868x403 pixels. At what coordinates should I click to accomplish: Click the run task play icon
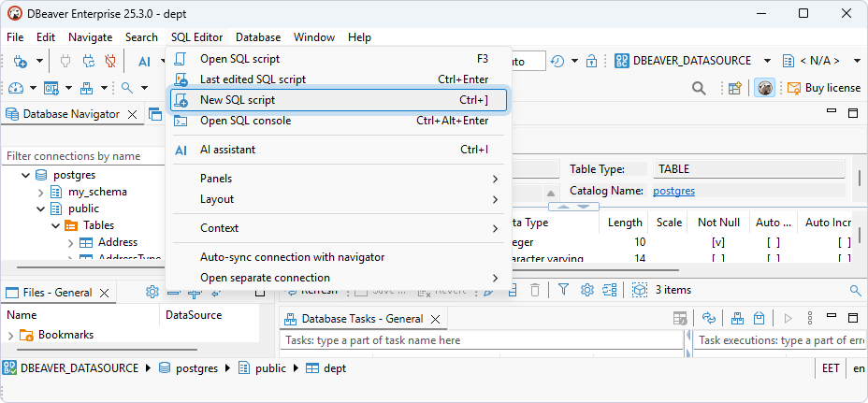[788, 318]
